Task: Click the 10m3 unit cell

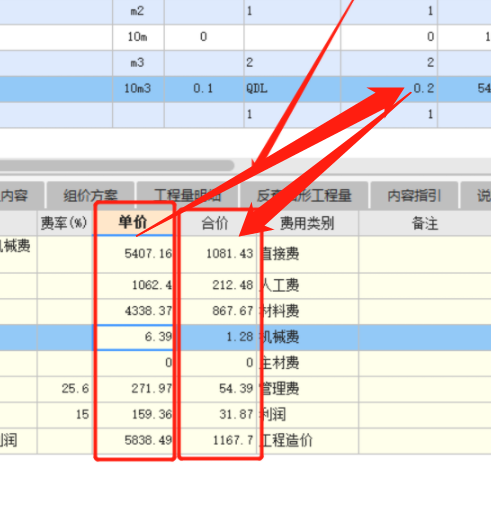Action: 138,89
